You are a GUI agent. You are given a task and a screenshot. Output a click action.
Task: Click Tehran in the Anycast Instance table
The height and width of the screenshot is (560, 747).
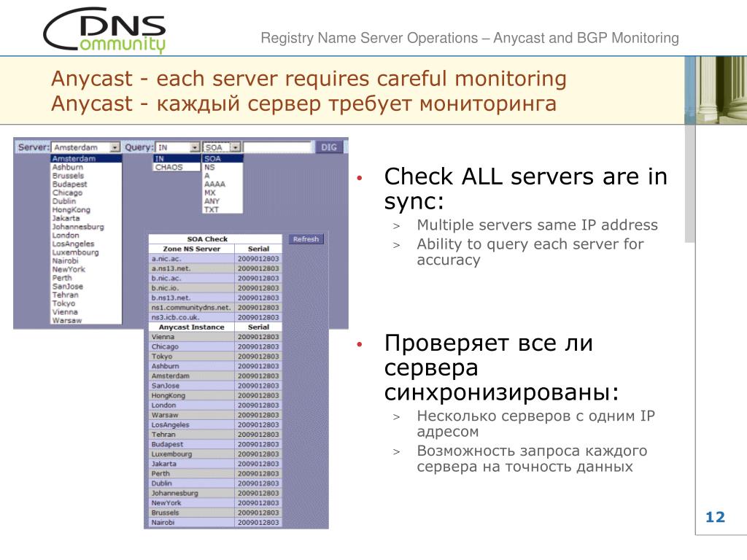(x=192, y=435)
